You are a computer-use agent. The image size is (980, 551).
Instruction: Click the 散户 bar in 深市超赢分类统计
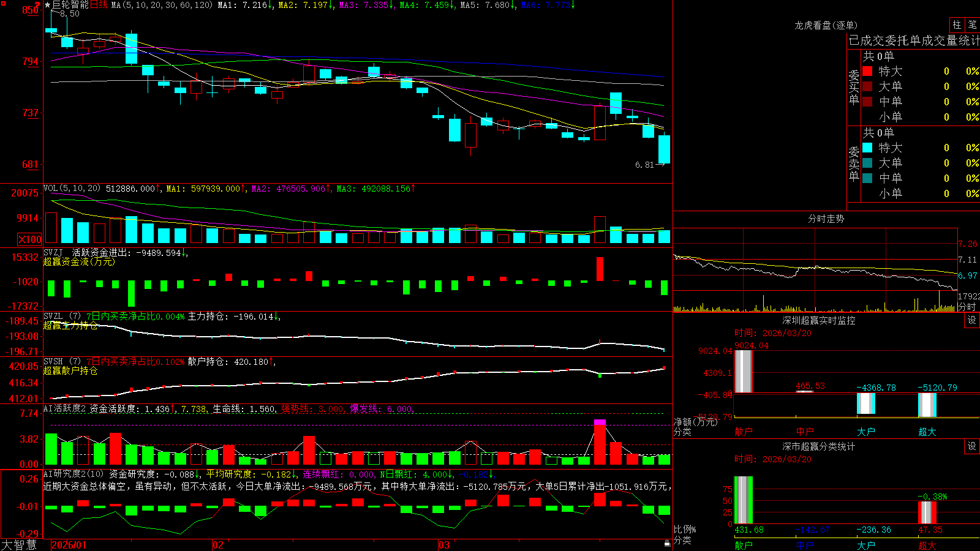pos(743,500)
